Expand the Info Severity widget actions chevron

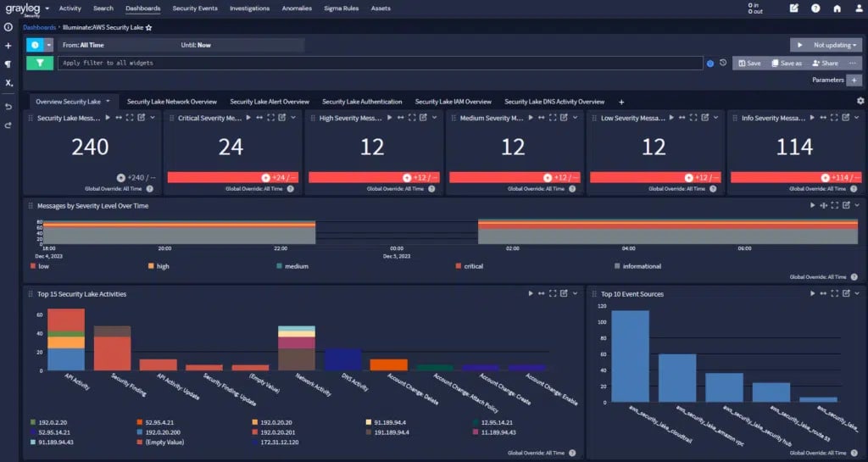pos(857,117)
